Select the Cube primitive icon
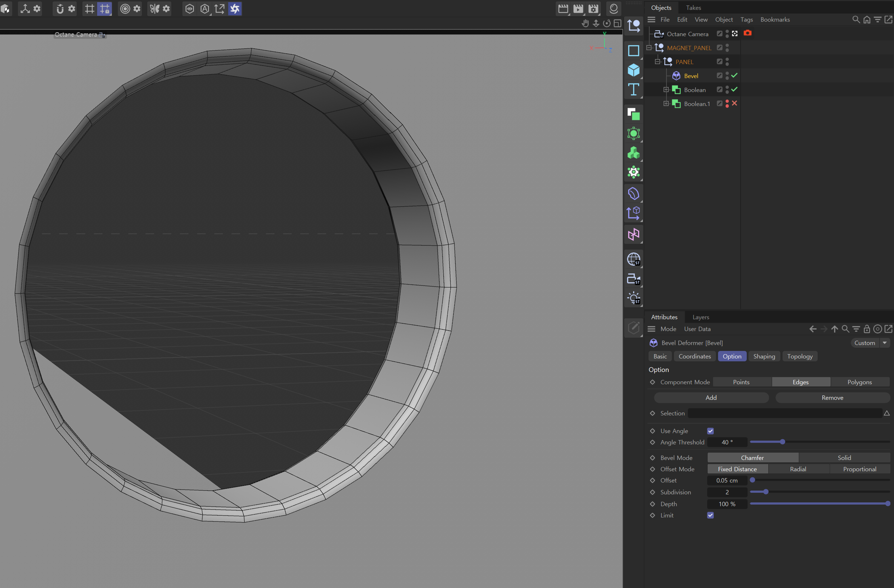Image resolution: width=894 pixels, height=588 pixels. pyautogui.click(x=633, y=70)
